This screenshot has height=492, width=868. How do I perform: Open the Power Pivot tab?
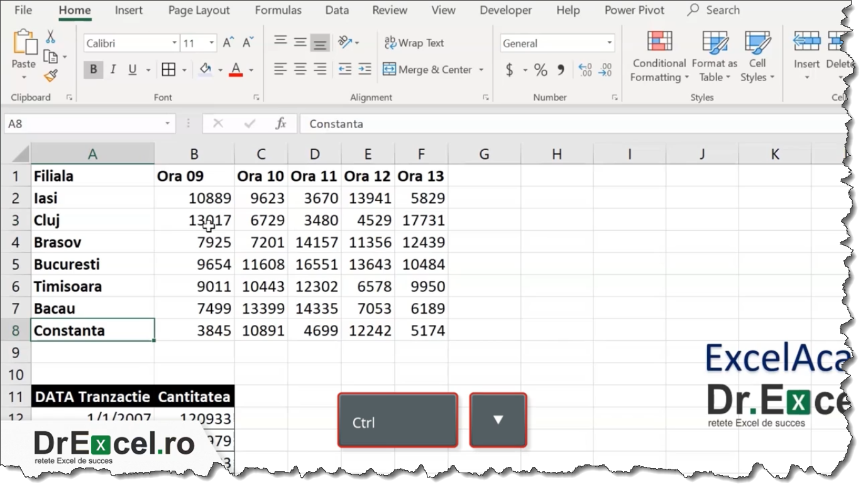coord(634,10)
